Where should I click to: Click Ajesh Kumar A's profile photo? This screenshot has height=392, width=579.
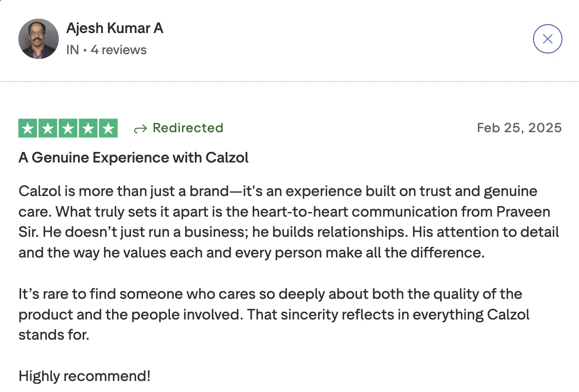[x=39, y=39]
